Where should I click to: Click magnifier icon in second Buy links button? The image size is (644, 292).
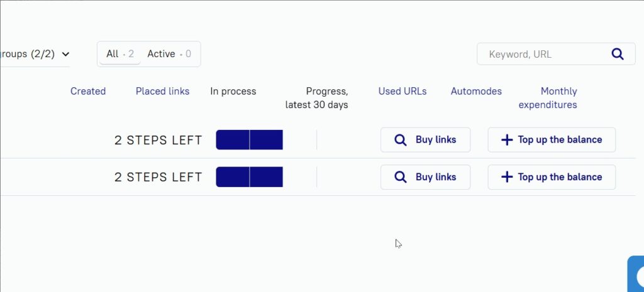(400, 177)
